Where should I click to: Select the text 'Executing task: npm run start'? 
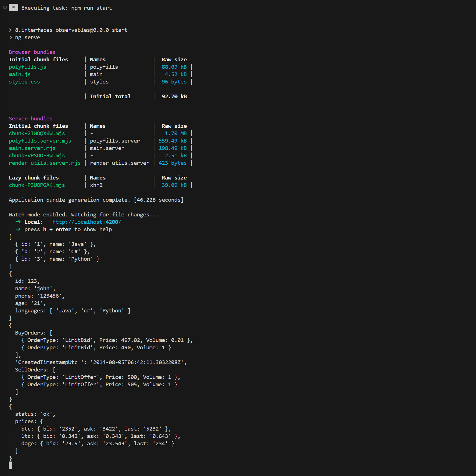click(x=66, y=8)
